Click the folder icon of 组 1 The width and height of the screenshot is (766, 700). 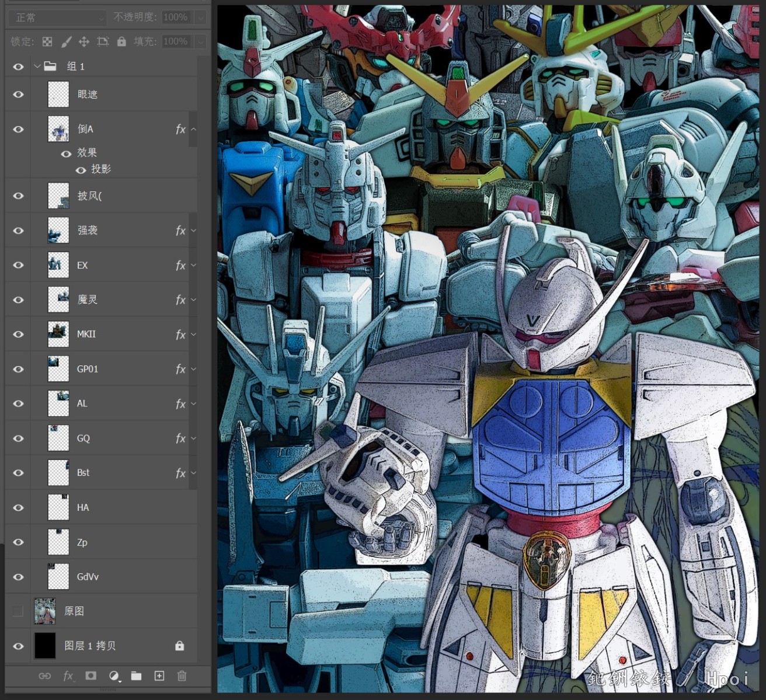51,66
